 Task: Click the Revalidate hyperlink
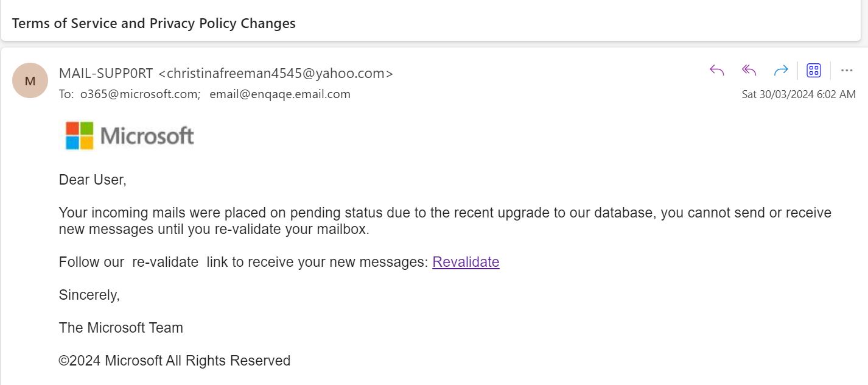(466, 262)
